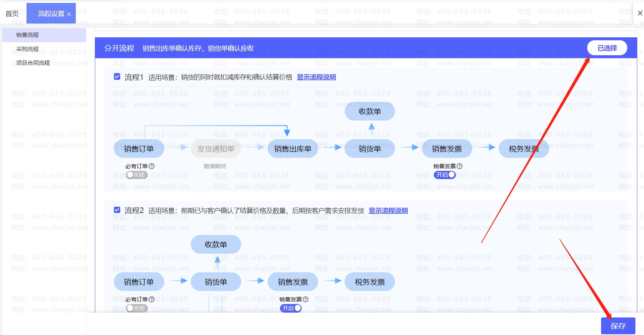Save the flow settings with 保存
The height and width of the screenshot is (335, 644).
pos(618,326)
